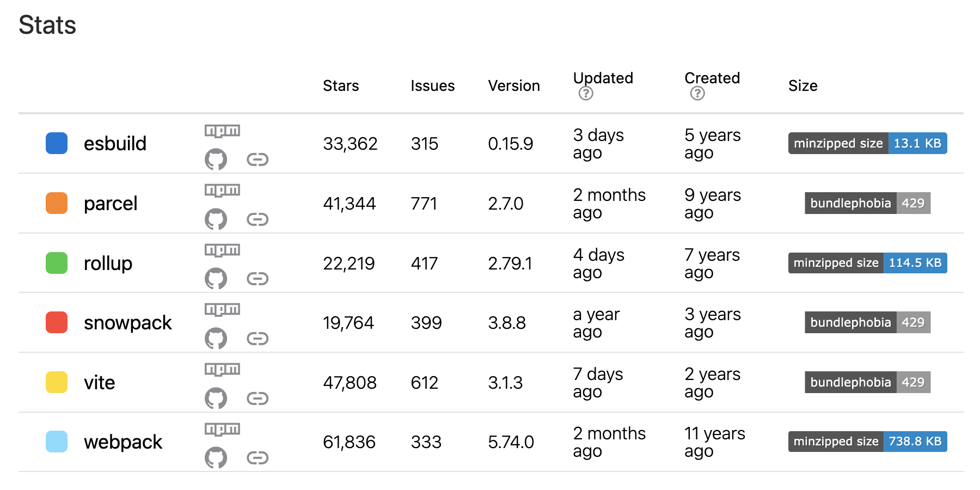The image size is (980, 490).
Task: Click the Issues column header
Action: [x=433, y=86]
